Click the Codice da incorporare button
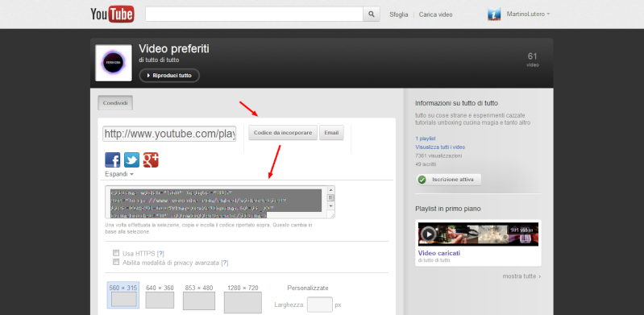This screenshot has width=644, height=315. (x=283, y=133)
